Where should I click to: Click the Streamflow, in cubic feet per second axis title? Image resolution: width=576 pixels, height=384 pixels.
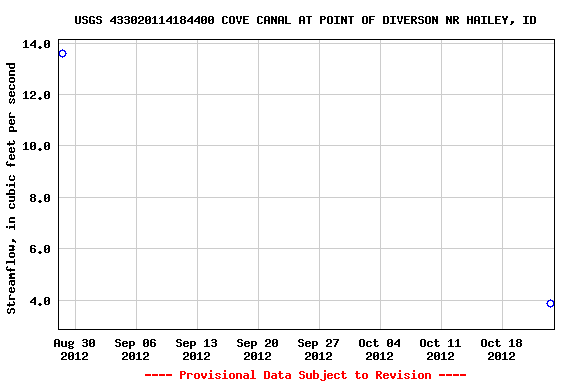click(11, 188)
